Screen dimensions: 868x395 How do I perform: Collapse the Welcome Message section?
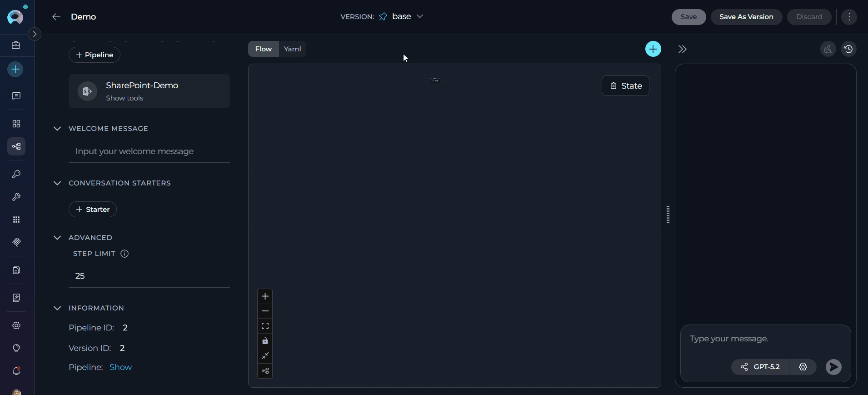tap(57, 129)
